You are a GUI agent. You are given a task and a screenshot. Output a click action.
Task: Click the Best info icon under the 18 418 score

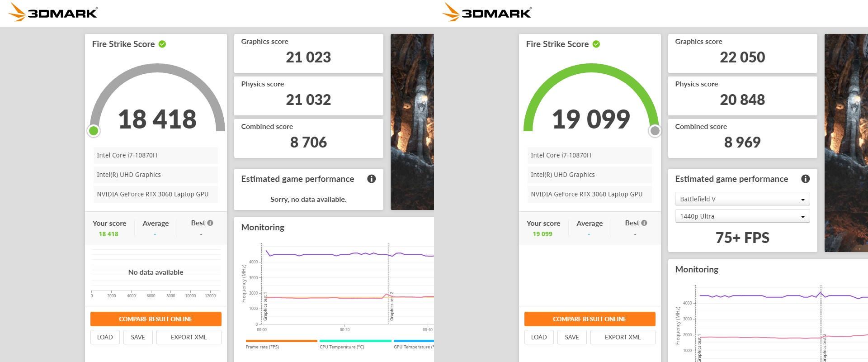[210, 223]
